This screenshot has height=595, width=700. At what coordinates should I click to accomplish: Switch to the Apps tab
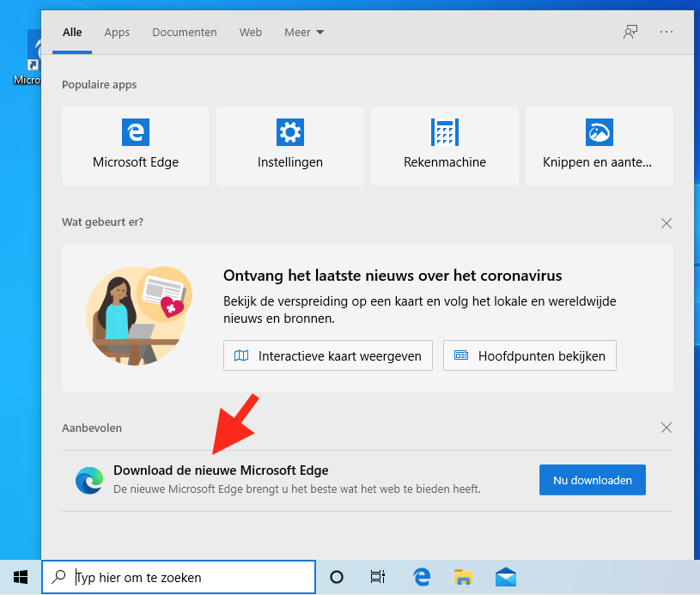tap(117, 33)
